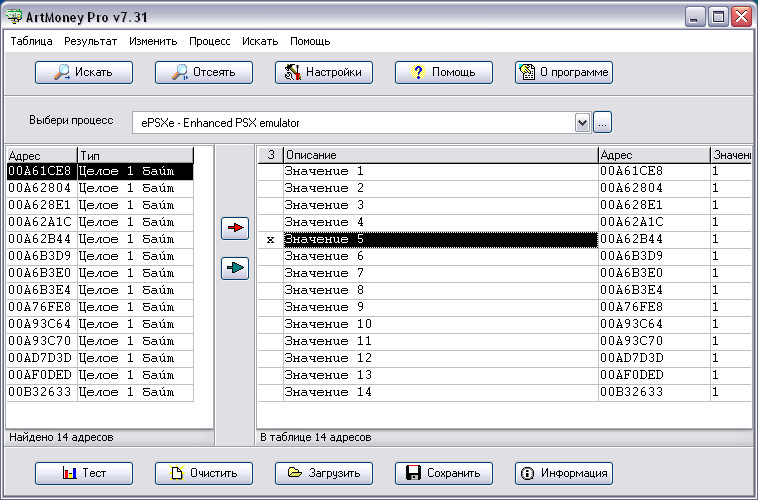Select address 00A61CE8 in found list
The image size is (758, 500).
pos(42,171)
